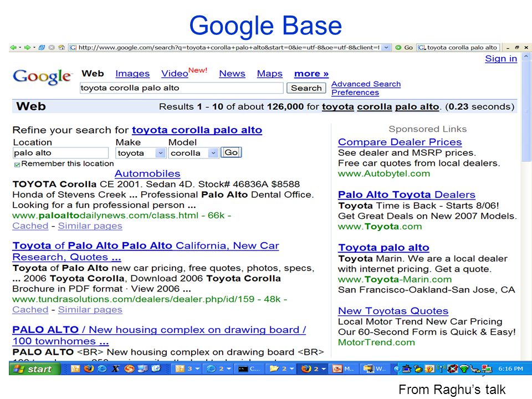Click the Location field containing palo alto

61,153
